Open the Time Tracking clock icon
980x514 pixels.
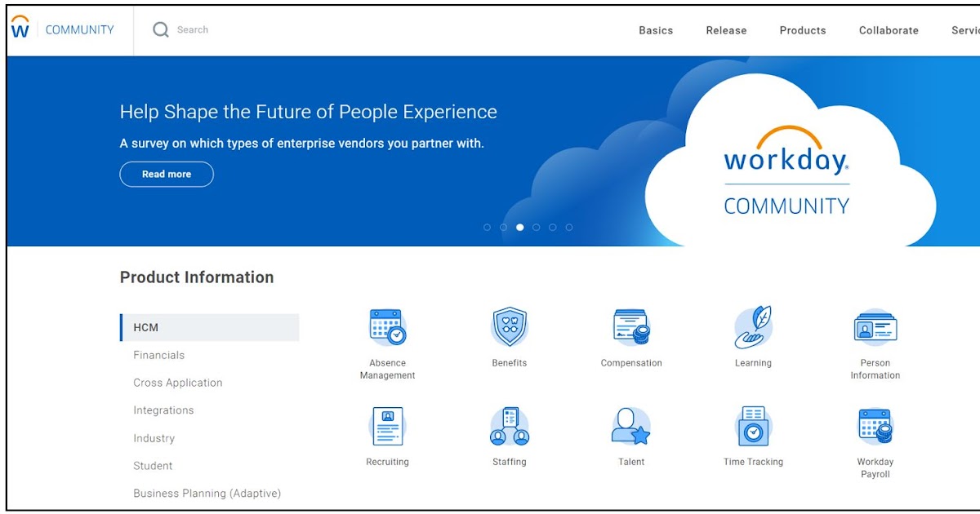click(x=752, y=424)
